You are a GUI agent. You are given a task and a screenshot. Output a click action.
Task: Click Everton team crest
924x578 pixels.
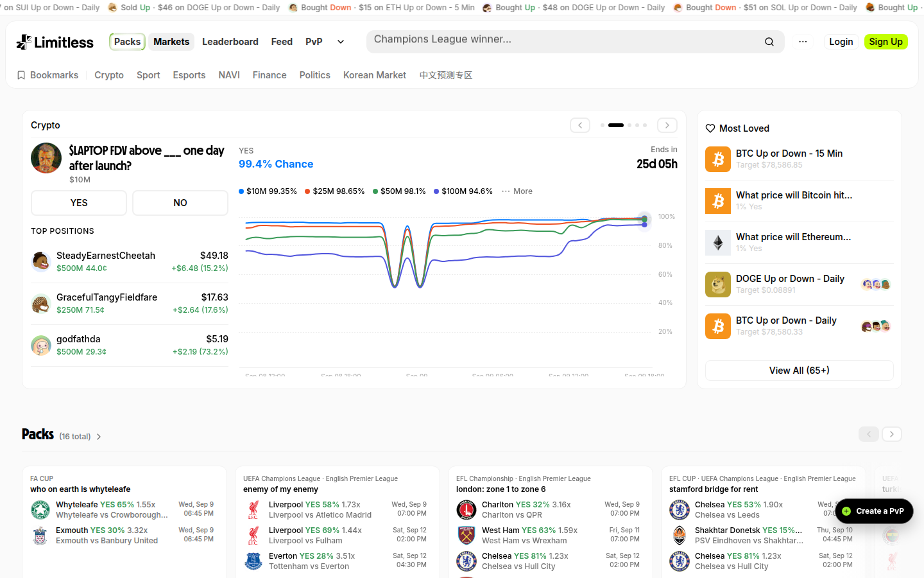[x=253, y=561]
